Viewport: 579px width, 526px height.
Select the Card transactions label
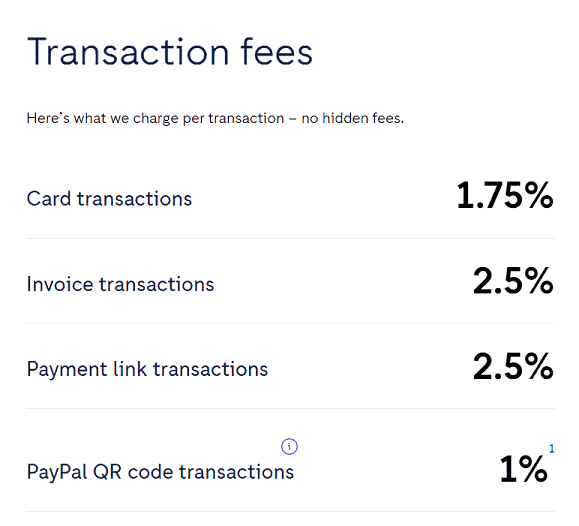point(109,199)
